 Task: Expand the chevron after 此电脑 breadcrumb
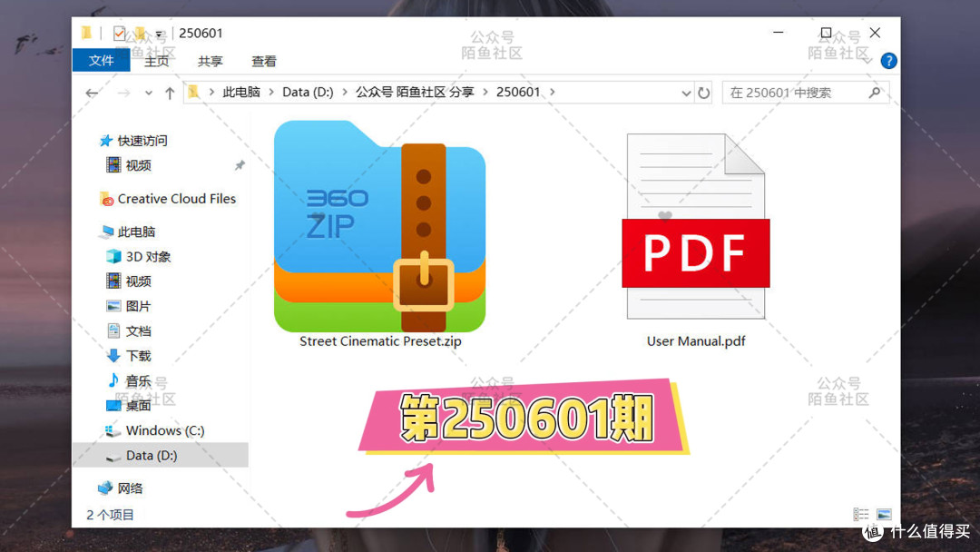pyautogui.click(x=271, y=92)
